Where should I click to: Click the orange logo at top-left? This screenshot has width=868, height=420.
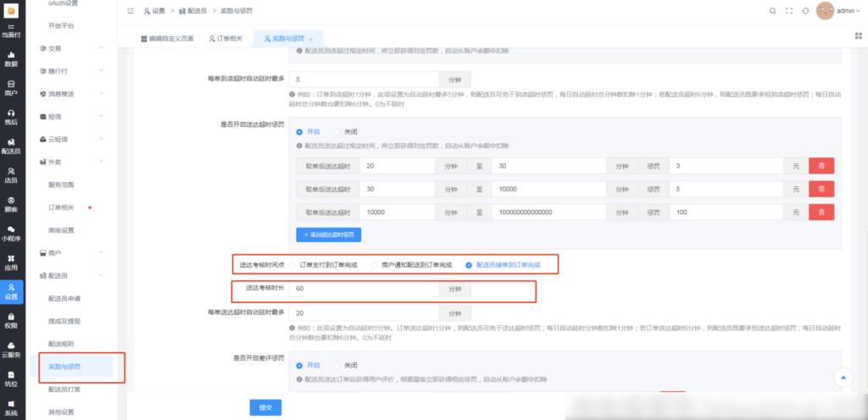pos(12,10)
